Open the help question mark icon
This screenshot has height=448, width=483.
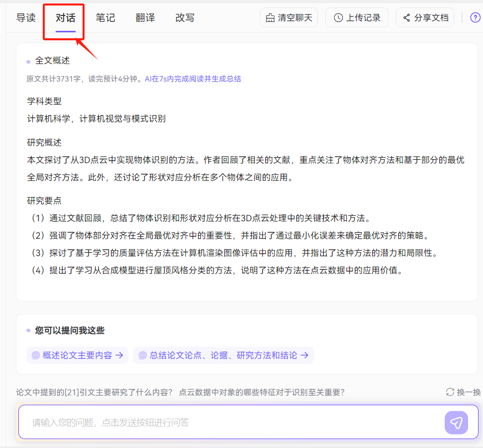tap(475, 18)
